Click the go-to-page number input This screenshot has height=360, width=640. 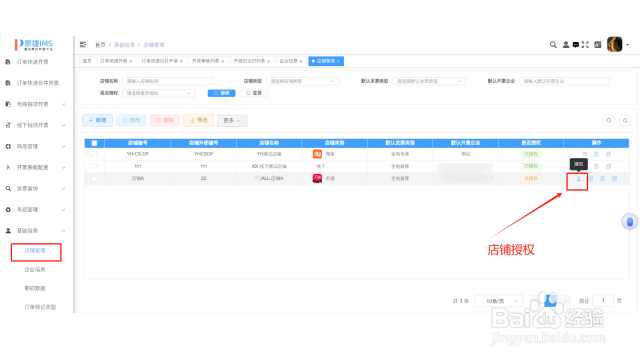pyautogui.click(x=603, y=301)
